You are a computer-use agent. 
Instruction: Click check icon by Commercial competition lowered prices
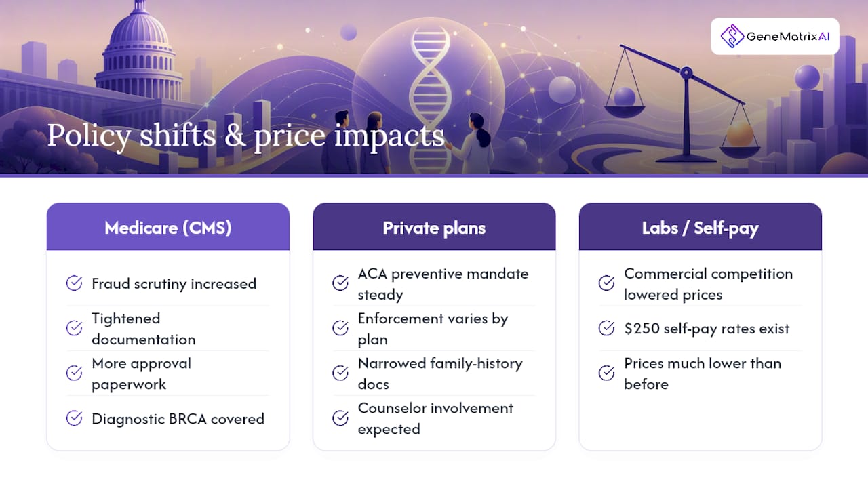[x=607, y=283]
